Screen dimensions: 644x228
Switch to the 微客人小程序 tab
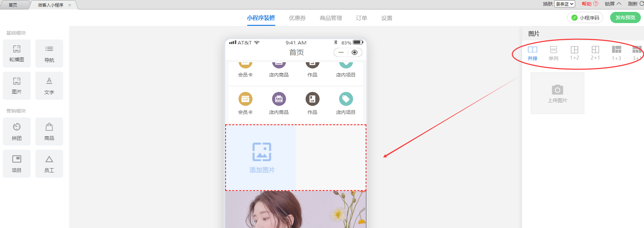tap(51, 5)
